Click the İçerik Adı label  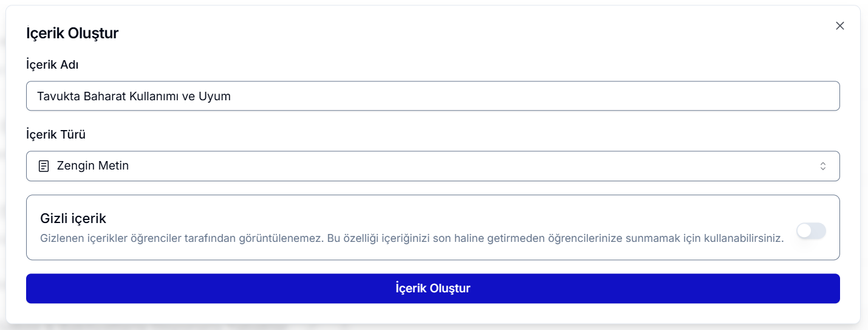pyautogui.click(x=52, y=64)
